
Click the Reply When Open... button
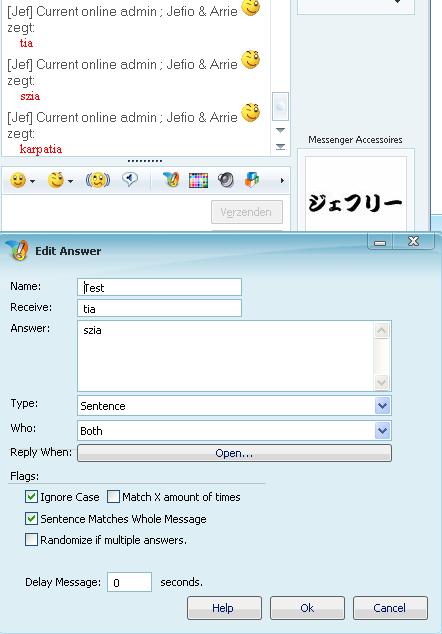(234, 453)
